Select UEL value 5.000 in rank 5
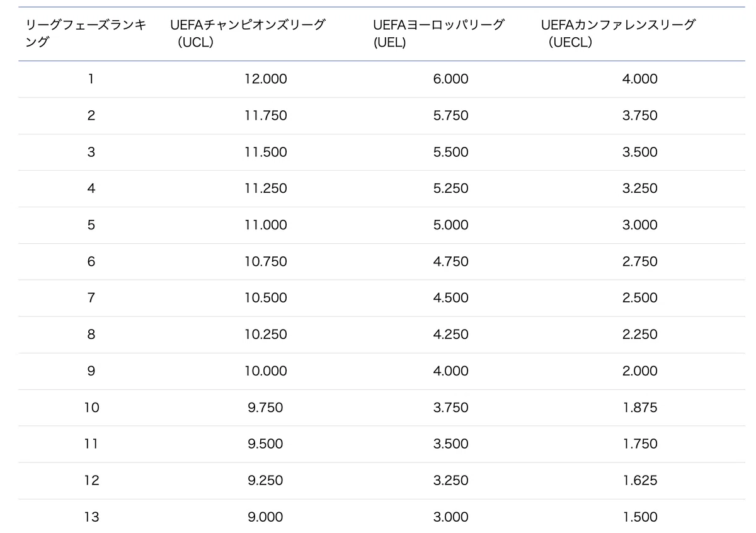The image size is (756, 533). 451,226
